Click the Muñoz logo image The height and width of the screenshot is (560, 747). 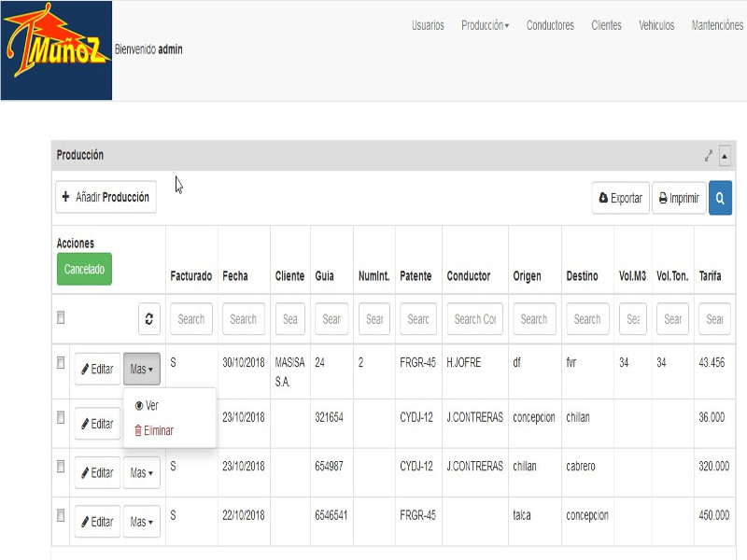click(56, 51)
